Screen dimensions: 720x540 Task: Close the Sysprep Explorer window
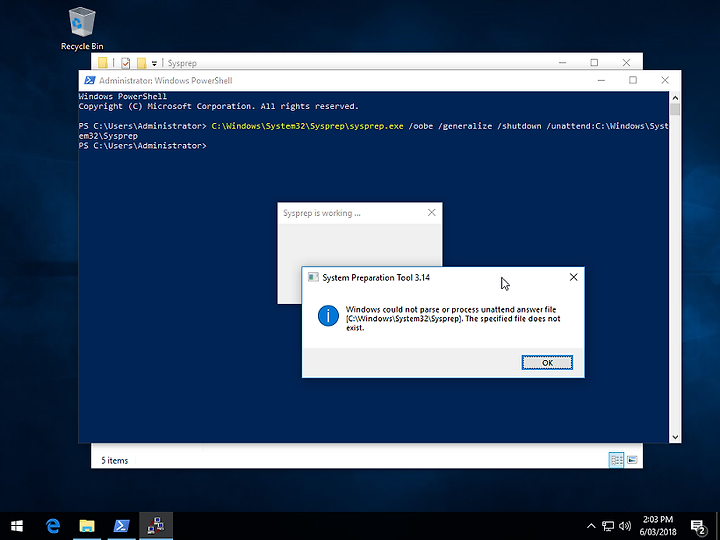pyautogui.click(x=626, y=62)
